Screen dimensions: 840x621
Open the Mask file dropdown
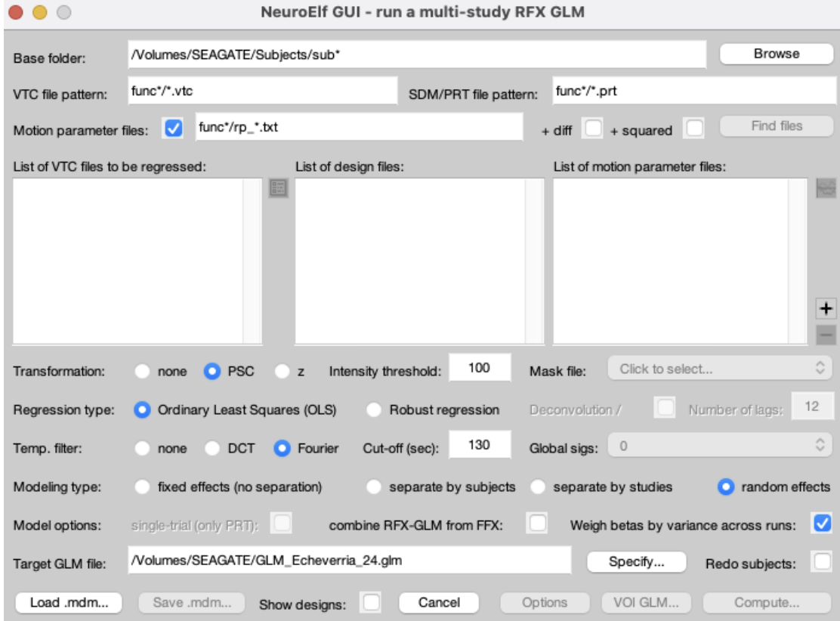[720, 369]
